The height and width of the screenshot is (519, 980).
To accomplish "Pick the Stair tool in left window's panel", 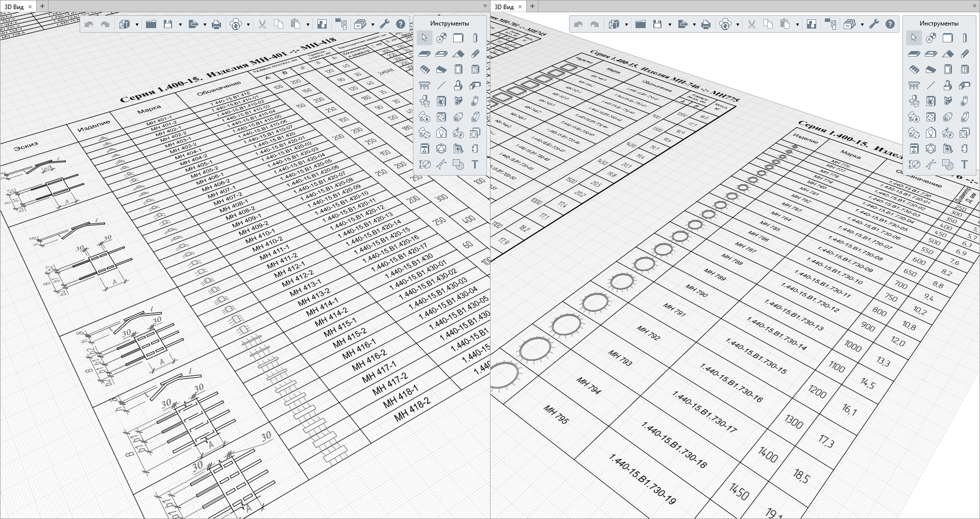I will pos(424,69).
